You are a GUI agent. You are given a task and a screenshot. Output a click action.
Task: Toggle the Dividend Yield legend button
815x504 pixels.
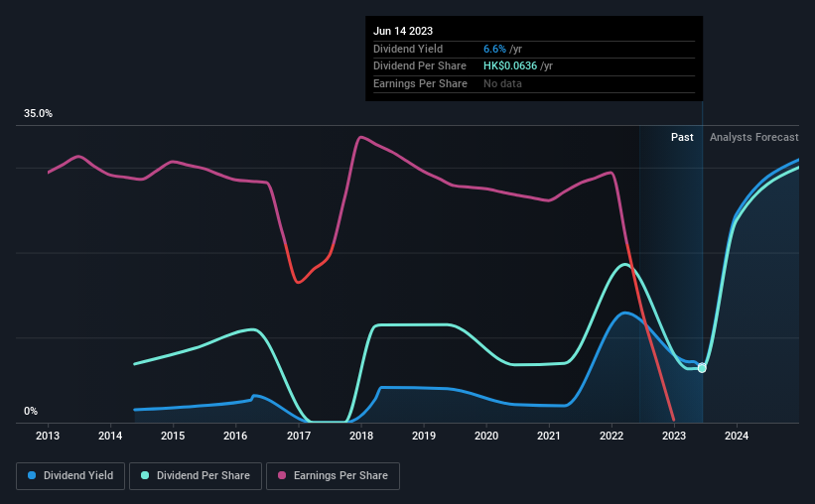(70, 476)
